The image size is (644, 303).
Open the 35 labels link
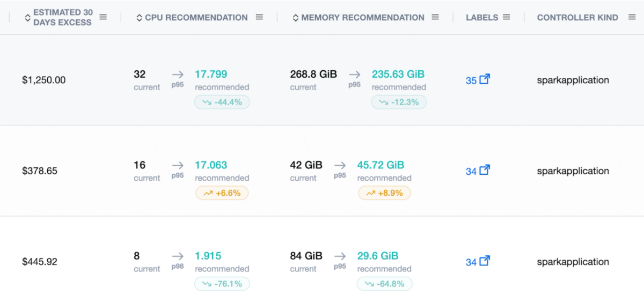pos(471,80)
